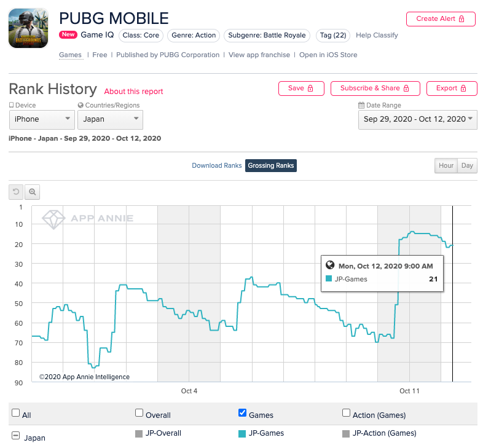This screenshot has height=448, width=483.
Task: Click the New badge icon
Action: (68, 35)
